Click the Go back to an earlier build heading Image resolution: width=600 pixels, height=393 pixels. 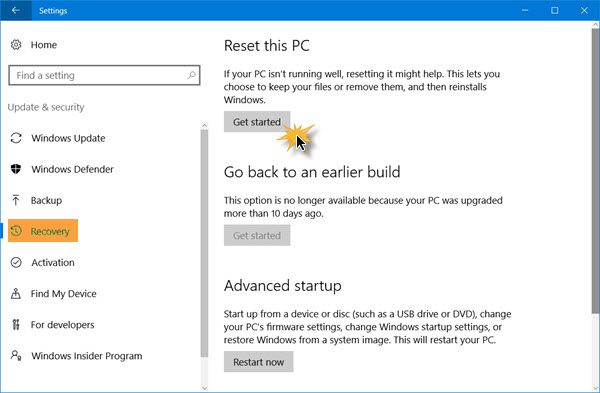pos(312,172)
